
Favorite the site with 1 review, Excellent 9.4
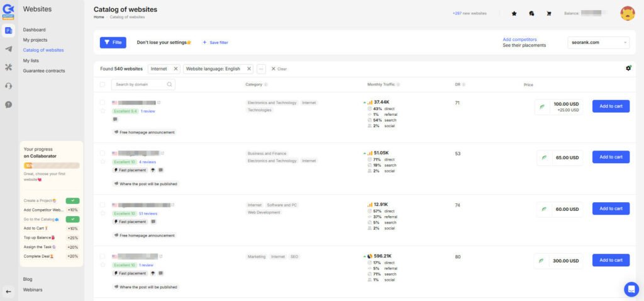[x=103, y=111]
